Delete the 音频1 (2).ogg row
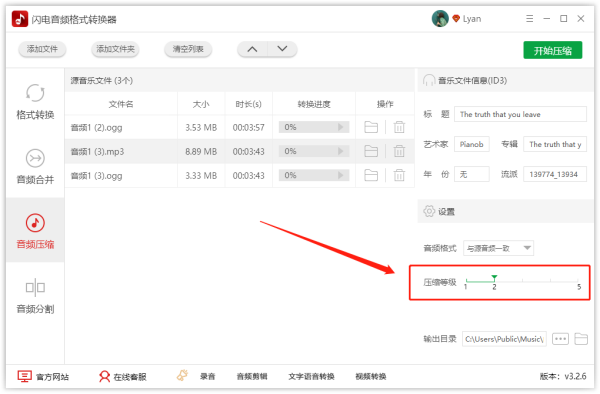 (399, 127)
